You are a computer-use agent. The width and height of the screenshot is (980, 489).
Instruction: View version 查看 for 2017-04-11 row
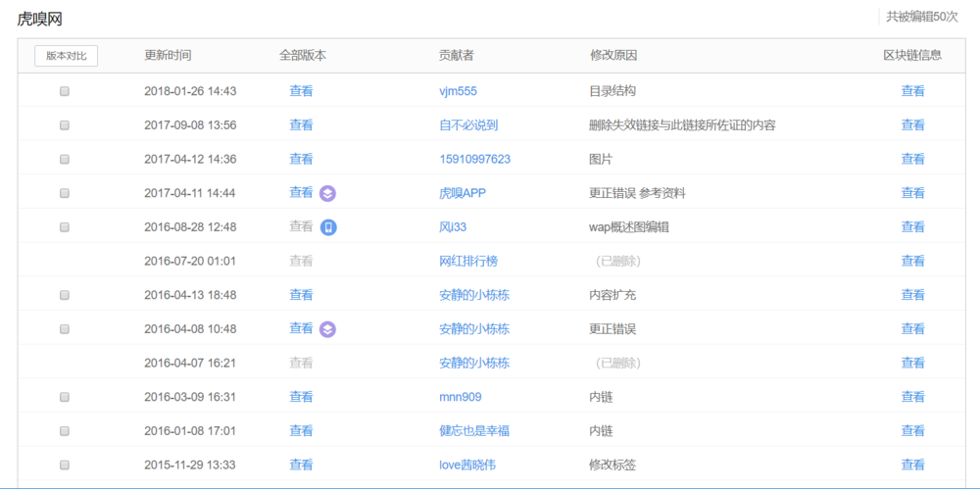coord(301,193)
